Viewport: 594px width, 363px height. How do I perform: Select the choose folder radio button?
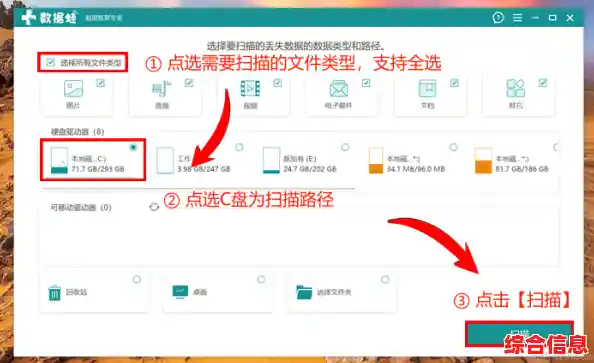(385, 280)
